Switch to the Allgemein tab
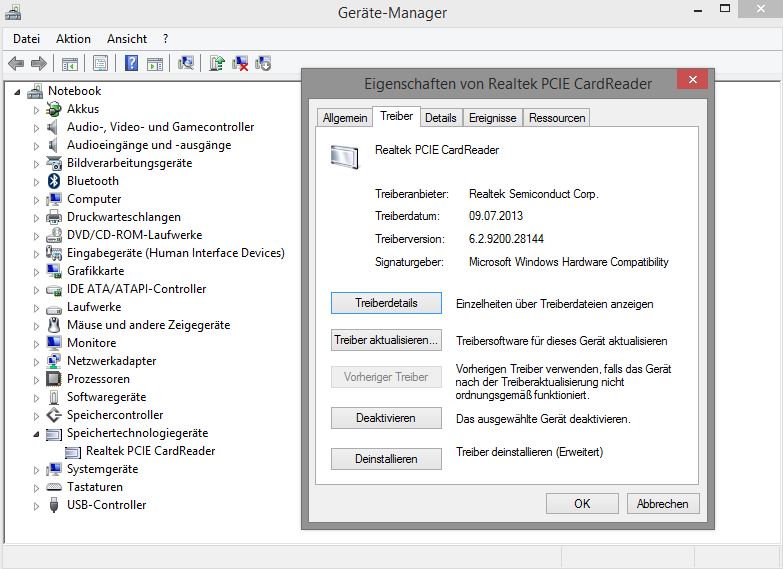783x569 pixels. [345, 118]
